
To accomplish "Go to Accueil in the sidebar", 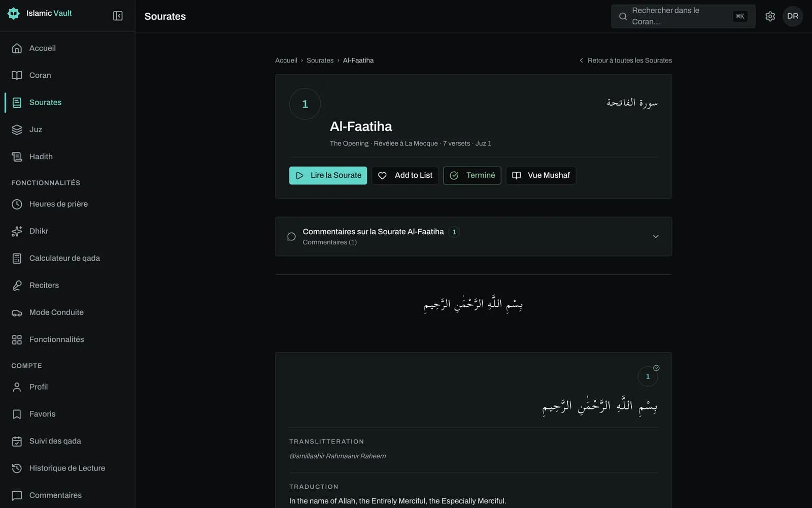I will point(67,48).
